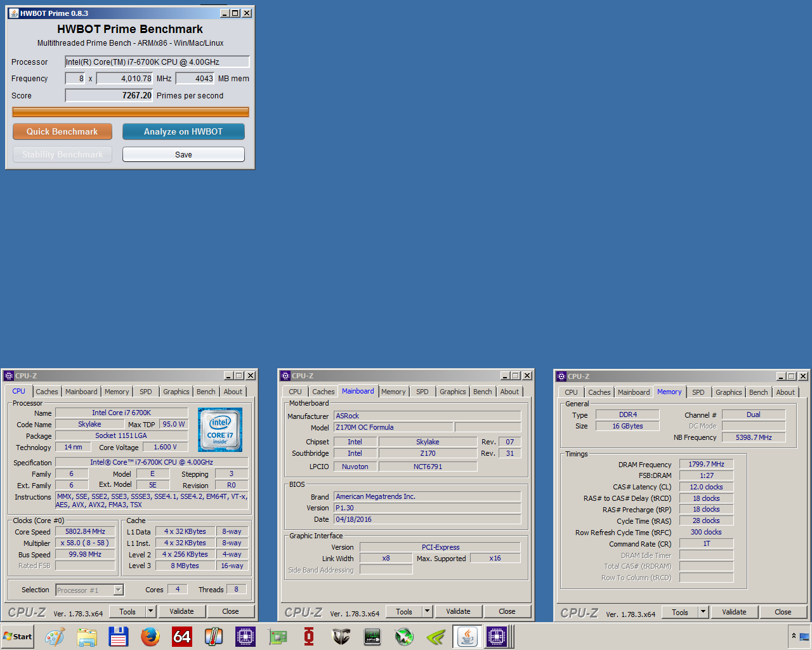The width and height of the screenshot is (812, 650).
Task: Open the green graphics card taskbar icon
Action: point(277,636)
